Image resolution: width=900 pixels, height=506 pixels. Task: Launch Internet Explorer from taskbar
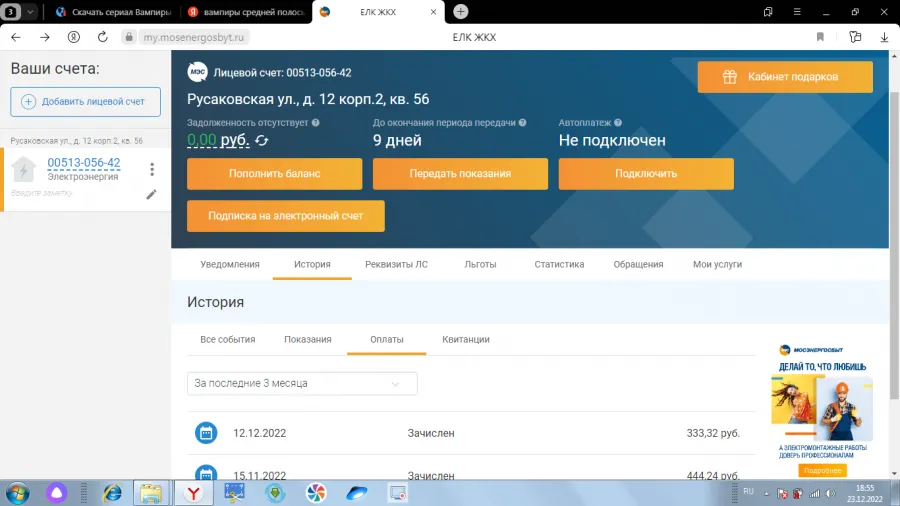pos(112,493)
